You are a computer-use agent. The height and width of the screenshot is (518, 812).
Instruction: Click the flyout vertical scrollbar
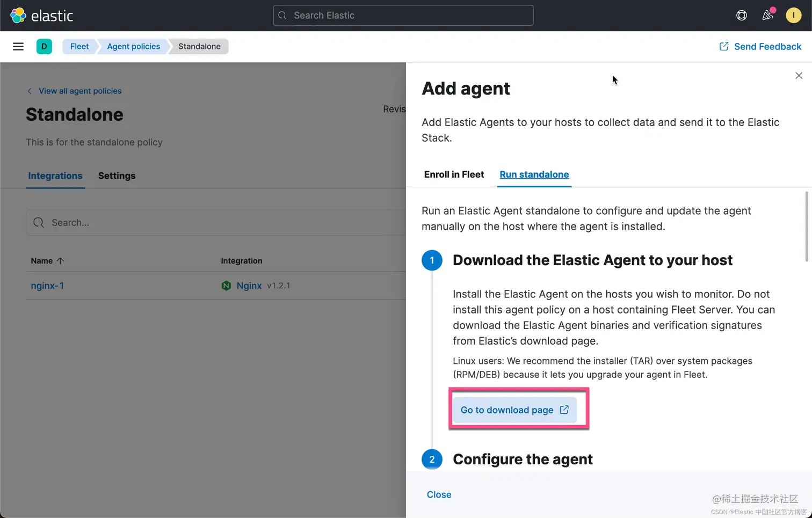click(807, 227)
